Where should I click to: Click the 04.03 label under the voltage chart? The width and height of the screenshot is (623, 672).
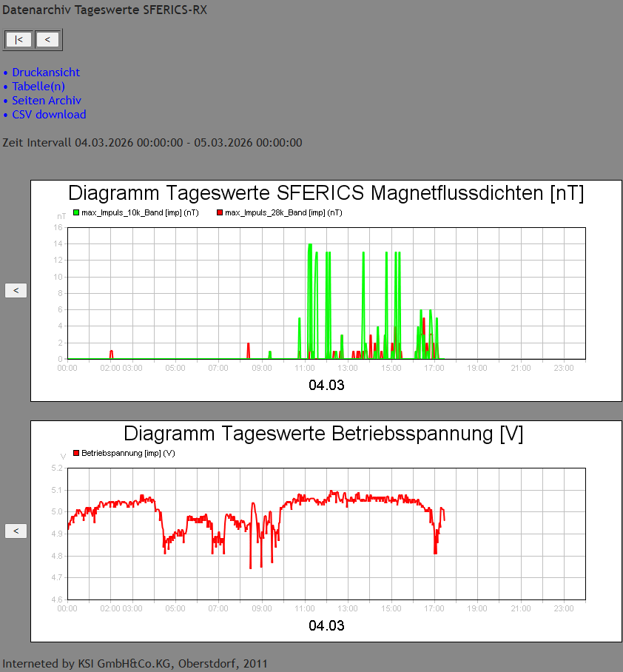click(326, 625)
